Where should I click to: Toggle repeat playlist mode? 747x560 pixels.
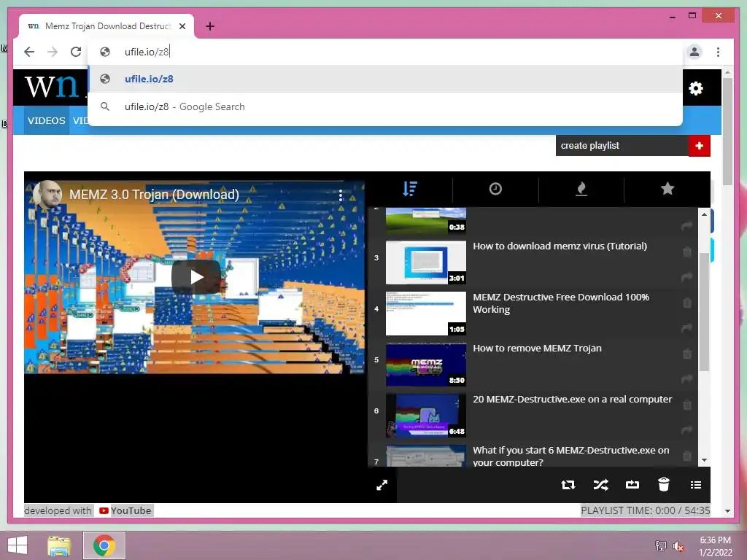tap(568, 485)
